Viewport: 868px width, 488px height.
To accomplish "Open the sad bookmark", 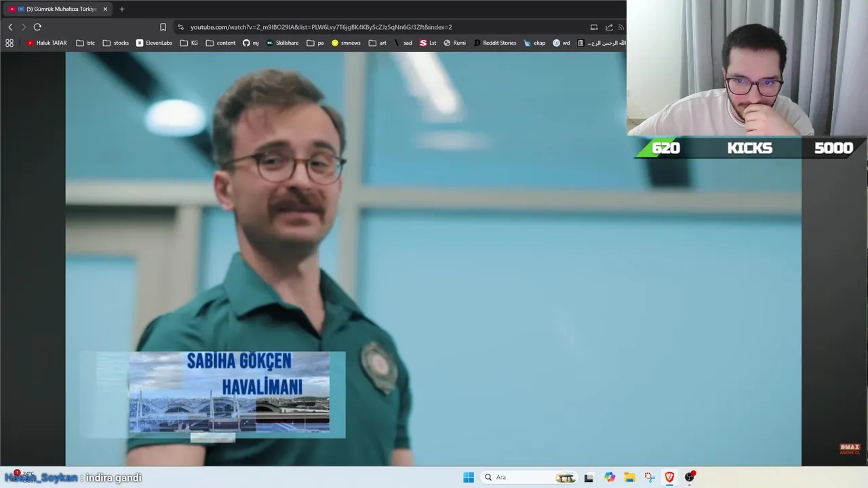I will (403, 43).
